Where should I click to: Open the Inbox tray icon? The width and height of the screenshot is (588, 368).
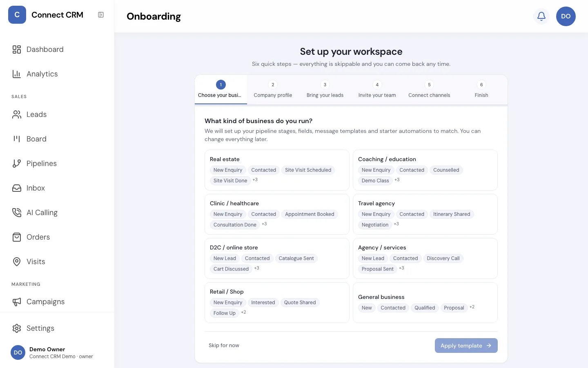pos(17,188)
